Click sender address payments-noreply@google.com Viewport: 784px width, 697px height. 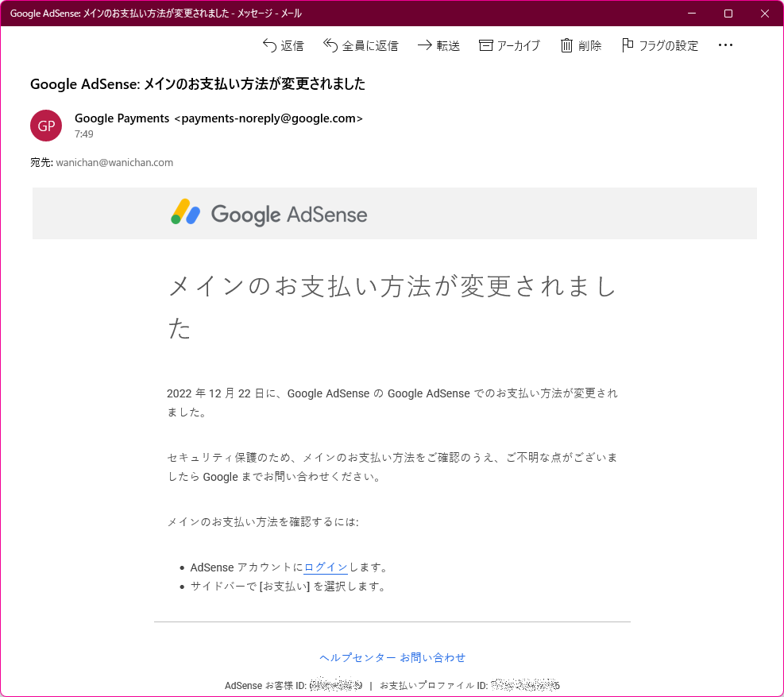268,118
